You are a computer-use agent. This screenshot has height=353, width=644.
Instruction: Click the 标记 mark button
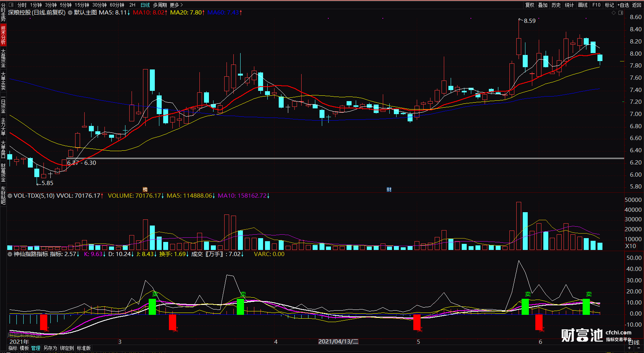[x=609, y=5]
